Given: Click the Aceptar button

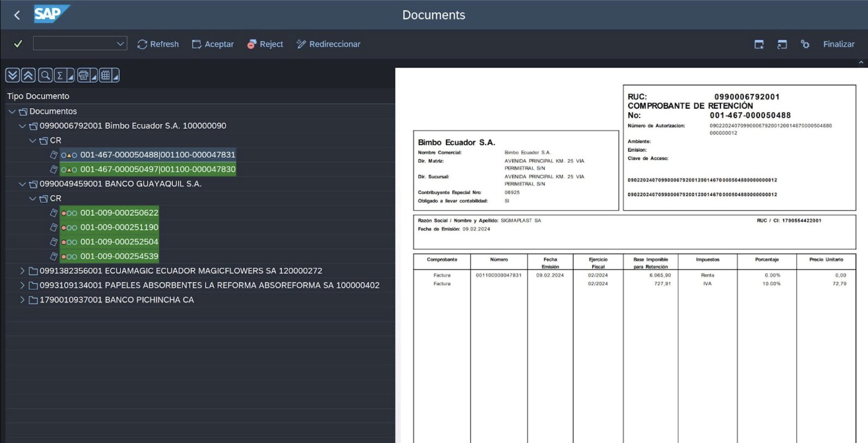Looking at the screenshot, I should click(x=213, y=44).
